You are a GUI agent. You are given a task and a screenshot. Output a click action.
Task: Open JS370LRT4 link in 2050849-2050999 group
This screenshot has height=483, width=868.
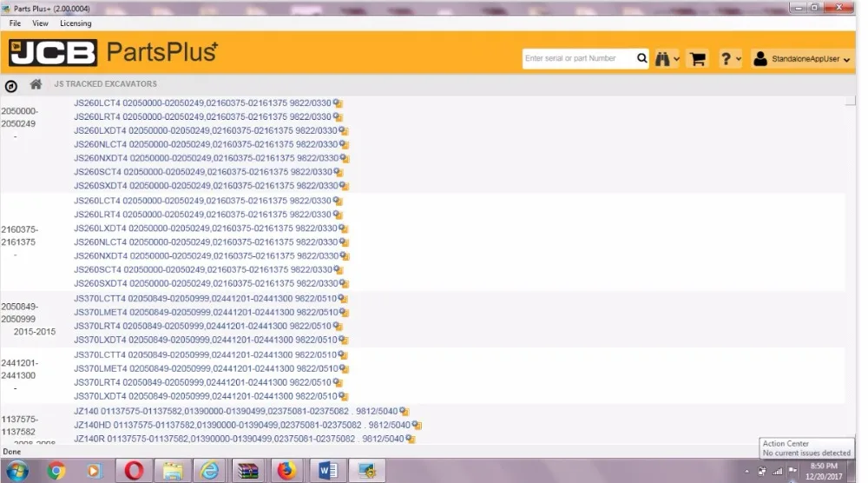[202, 327]
